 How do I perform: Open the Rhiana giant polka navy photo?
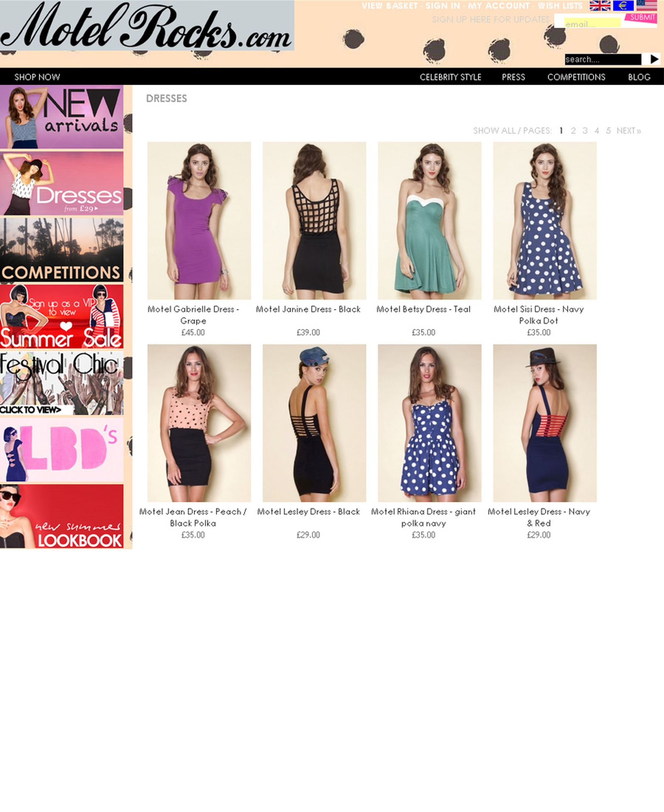click(x=430, y=423)
